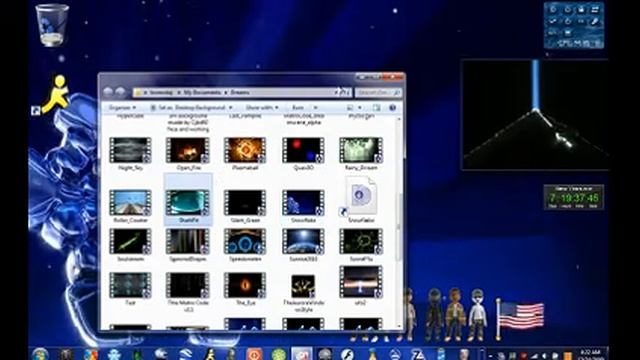Click the ZA taskbar icon
640x360 pixels.
418,354
